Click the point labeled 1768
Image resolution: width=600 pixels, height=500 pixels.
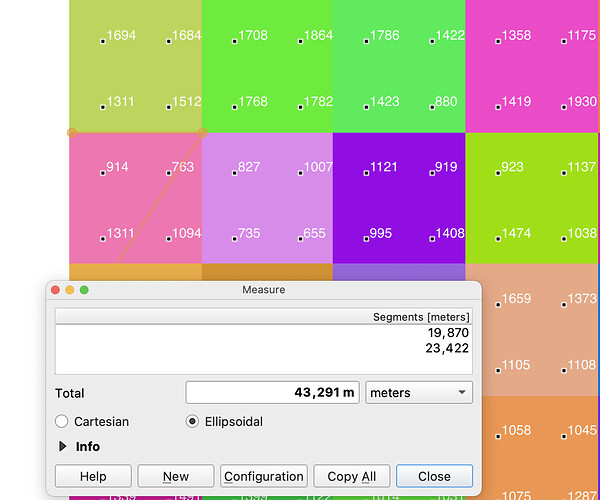click(235, 107)
